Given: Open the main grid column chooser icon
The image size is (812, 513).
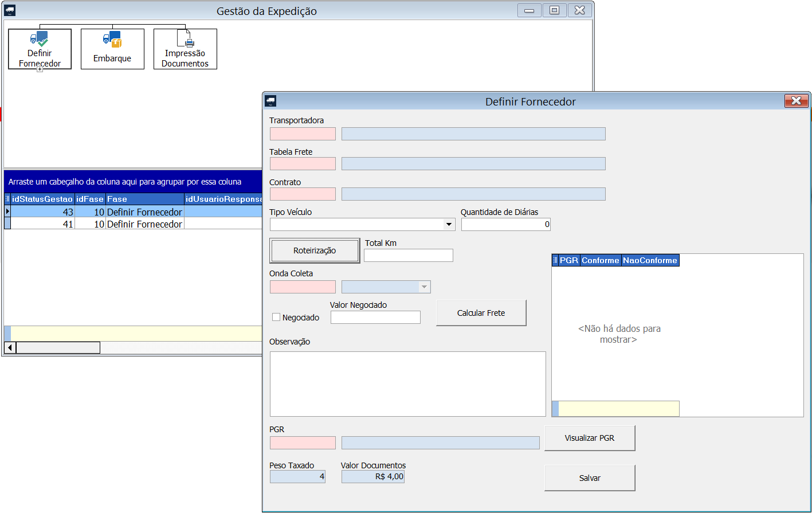Looking at the screenshot, I should pos(7,199).
